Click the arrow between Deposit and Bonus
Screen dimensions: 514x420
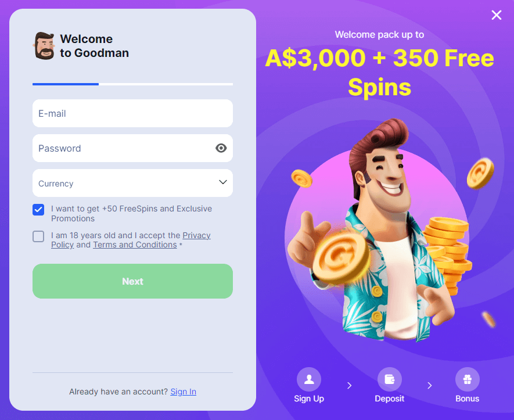[x=429, y=385]
